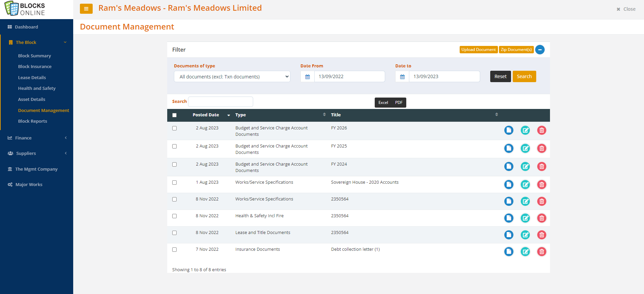This screenshot has height=294, width=644.
Task: Sort table by Type column
Action: (x=280, y=115)
